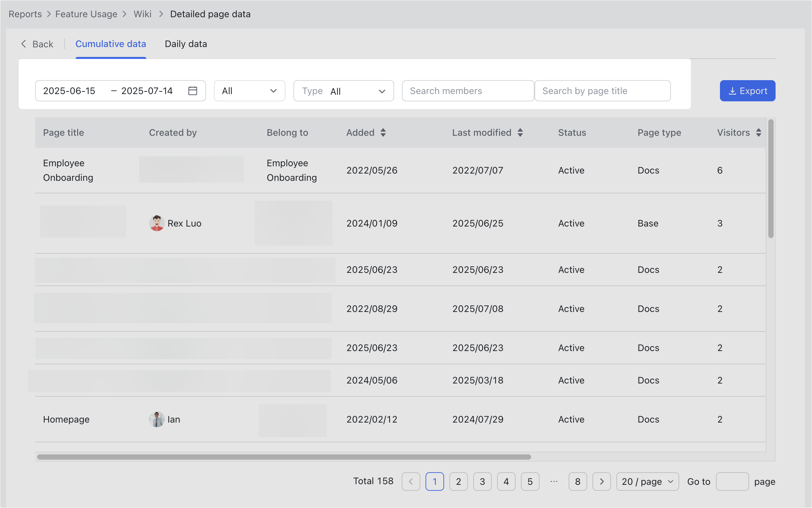The image size is (812, 508).
Task: Switch to Daily data tab
Action: click(186, 44)
